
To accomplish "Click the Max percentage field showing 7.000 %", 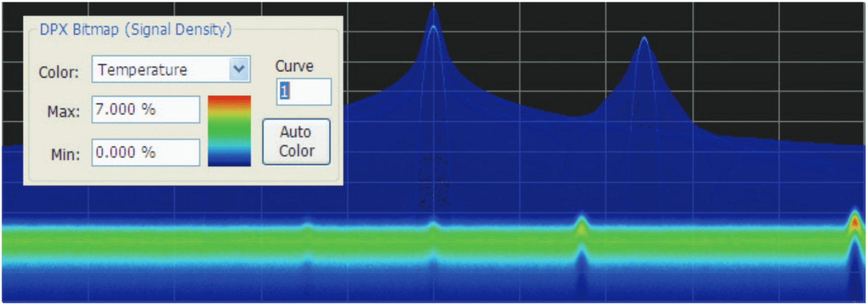I will 145,109.
